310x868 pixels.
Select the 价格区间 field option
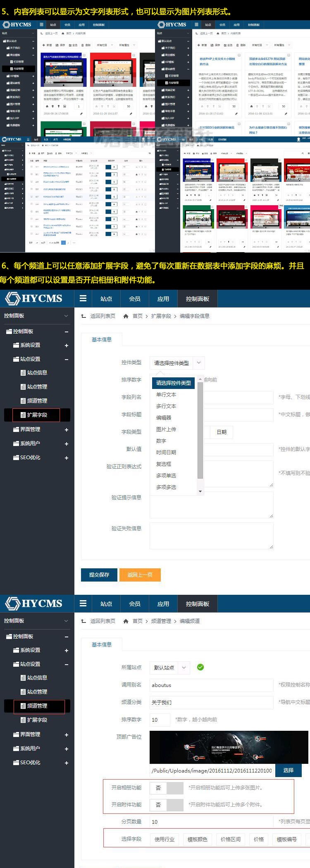point(231,839)
